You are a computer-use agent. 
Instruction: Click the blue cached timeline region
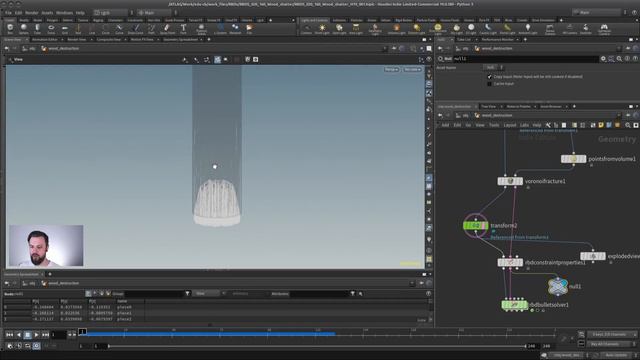pos(209,333)
